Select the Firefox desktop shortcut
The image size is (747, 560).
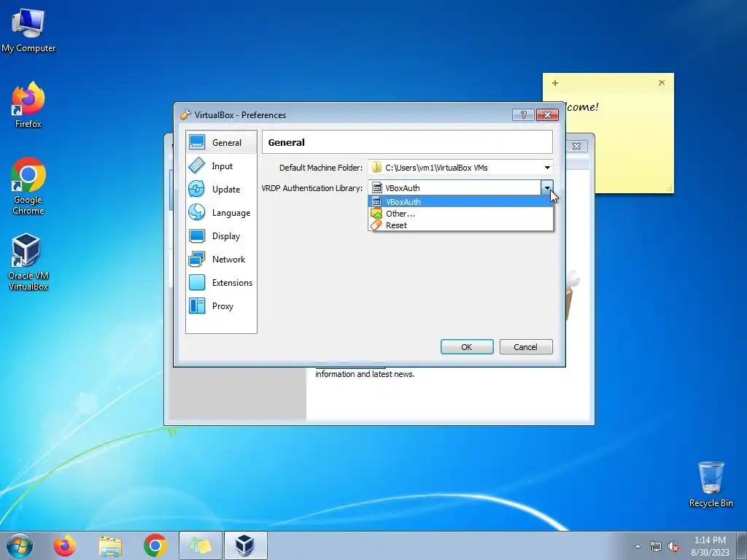click(28, 105)
